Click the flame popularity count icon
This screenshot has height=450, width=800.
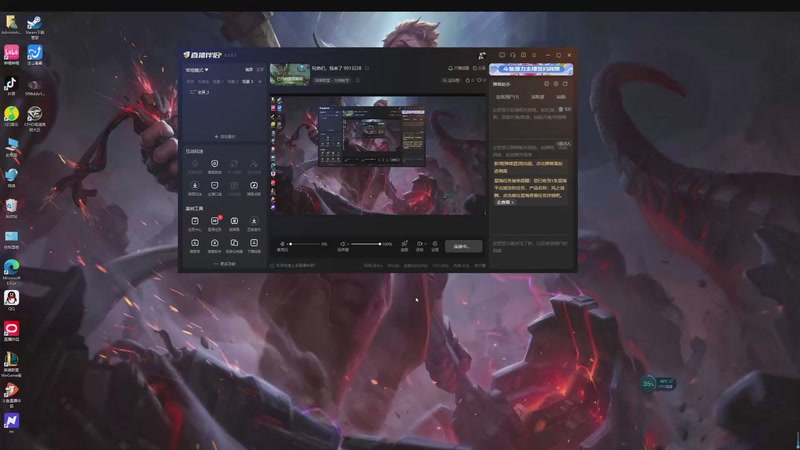coord(467,80)
